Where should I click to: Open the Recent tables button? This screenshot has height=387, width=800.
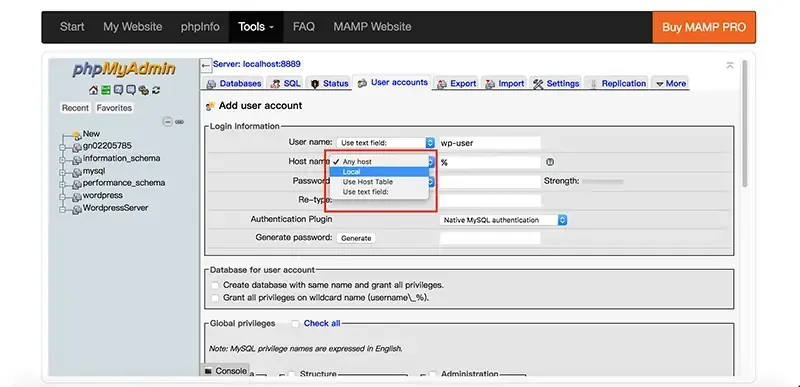pos(75,108)
